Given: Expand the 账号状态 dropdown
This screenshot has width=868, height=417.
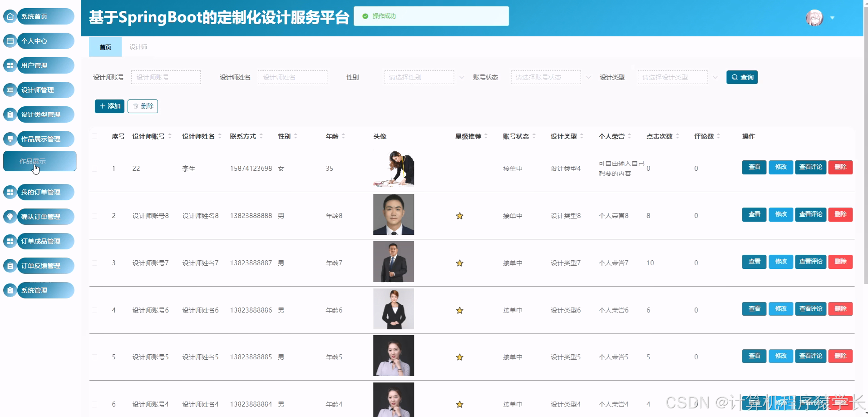Looking at the screenshot, I should [x=545, y=77].
